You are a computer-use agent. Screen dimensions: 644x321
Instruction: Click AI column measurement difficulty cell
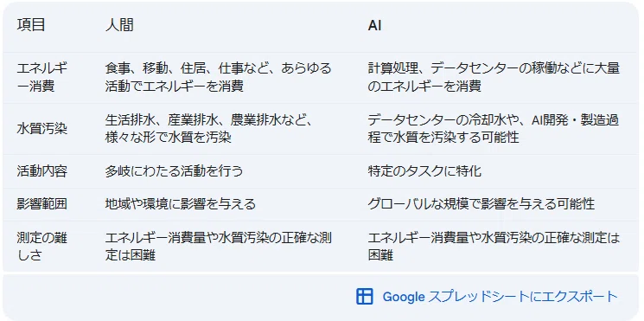point(494,247)
